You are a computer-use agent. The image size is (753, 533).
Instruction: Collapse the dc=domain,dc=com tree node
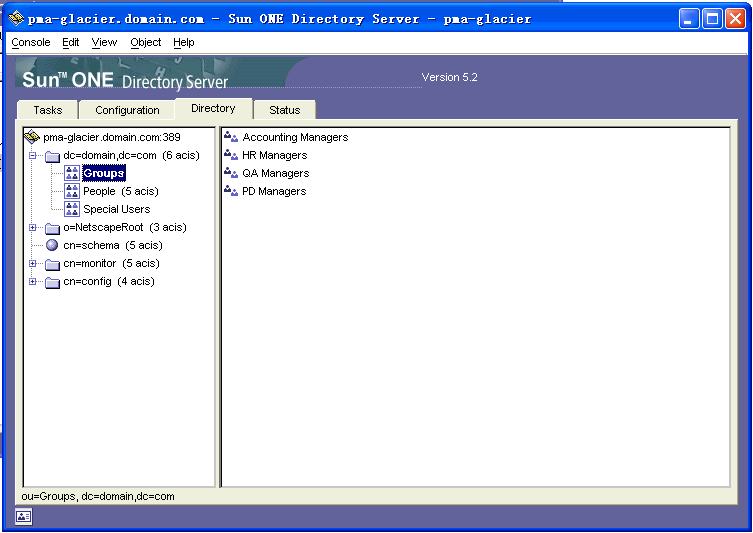(x=33, y=156)
